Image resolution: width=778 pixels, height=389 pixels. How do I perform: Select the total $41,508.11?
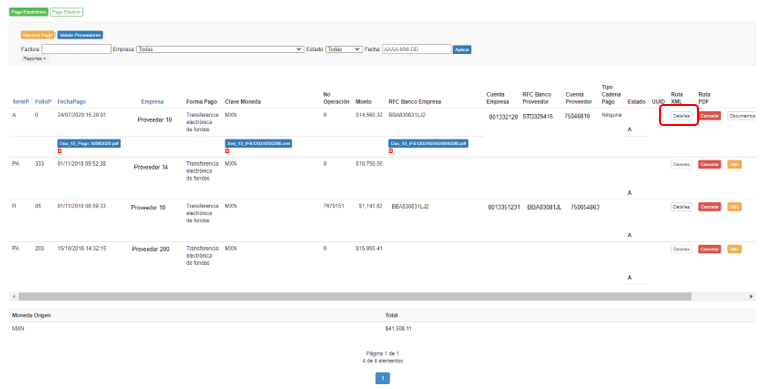click(399, 328)
